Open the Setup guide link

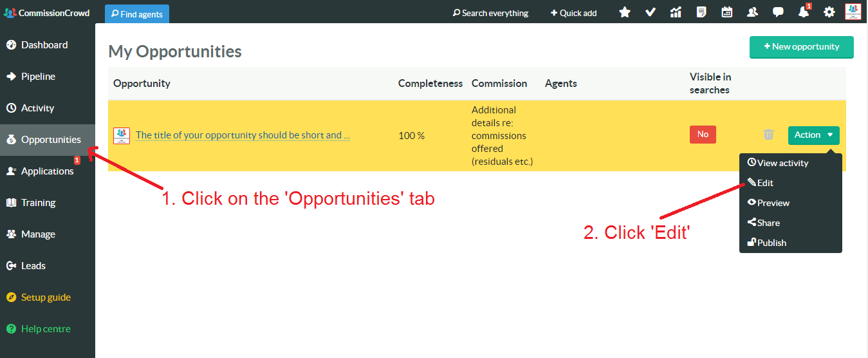coord(48,297)
